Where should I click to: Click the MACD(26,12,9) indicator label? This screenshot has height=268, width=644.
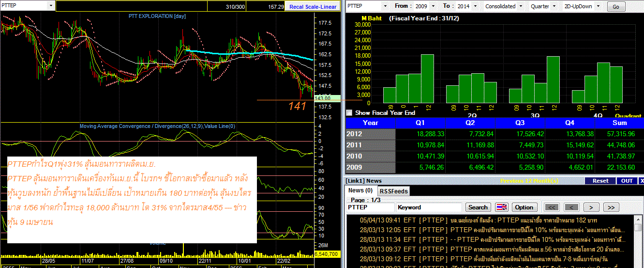pyautogui.click(x=158, y=126)
